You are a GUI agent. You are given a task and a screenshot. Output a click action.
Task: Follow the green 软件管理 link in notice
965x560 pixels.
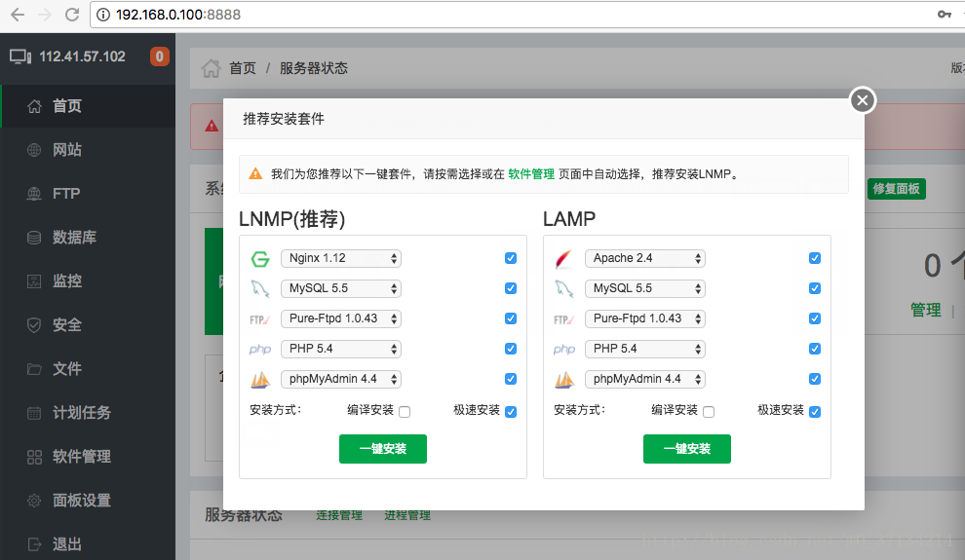pos(531,174)
